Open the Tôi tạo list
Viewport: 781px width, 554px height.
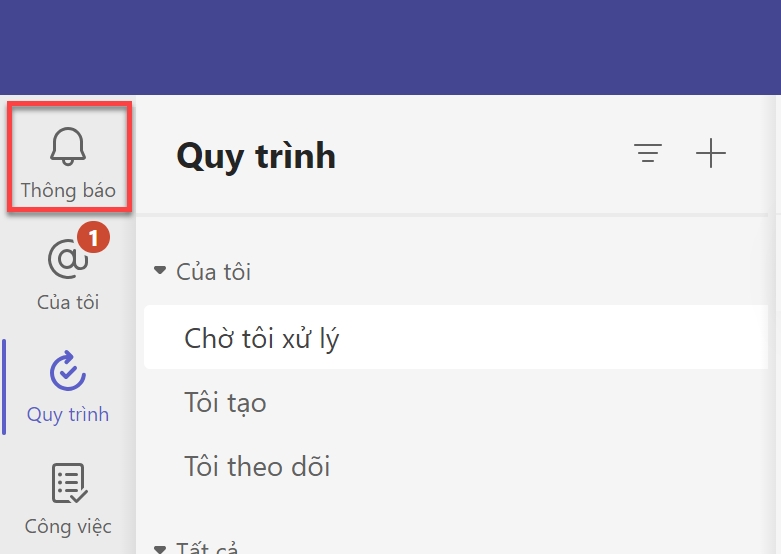226,403
